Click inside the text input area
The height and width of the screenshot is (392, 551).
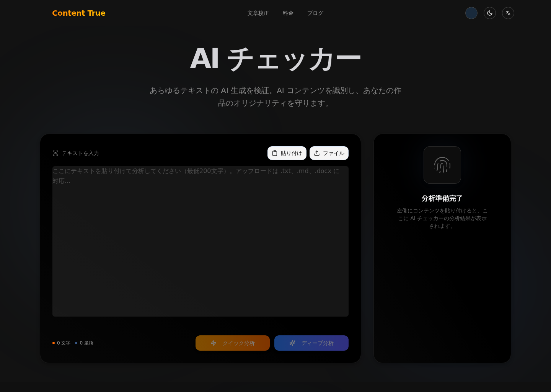tap(200, 241)
